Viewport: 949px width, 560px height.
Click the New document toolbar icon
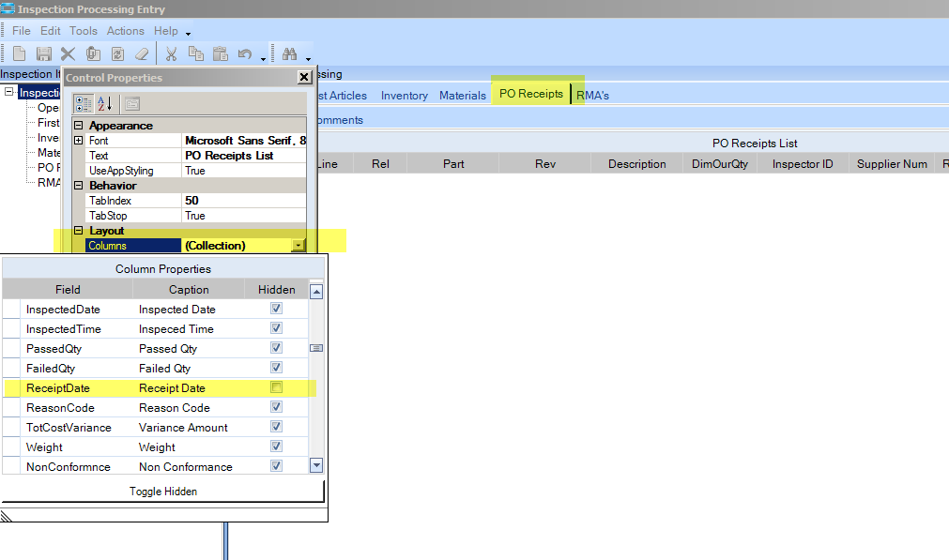(20, 53)
